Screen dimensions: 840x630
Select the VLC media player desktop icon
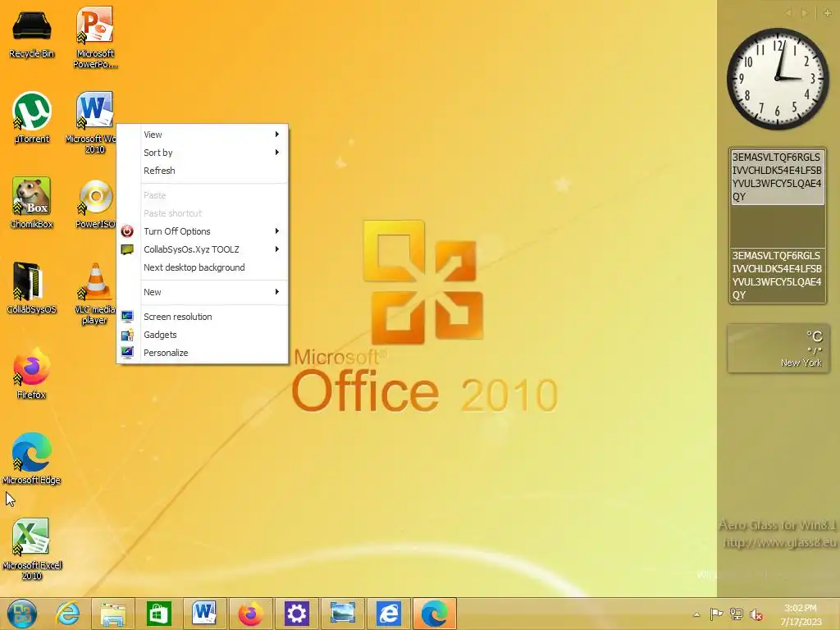click(95, 294)
